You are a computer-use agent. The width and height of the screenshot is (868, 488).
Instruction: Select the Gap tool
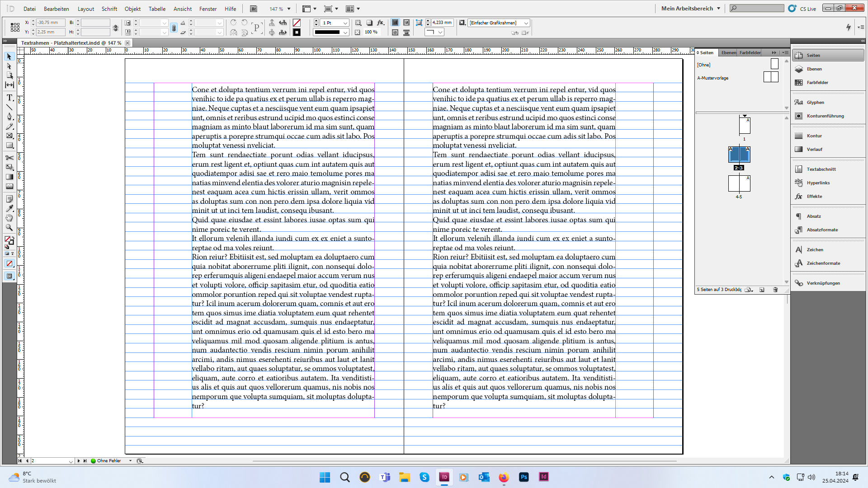(x=9, y=85)
